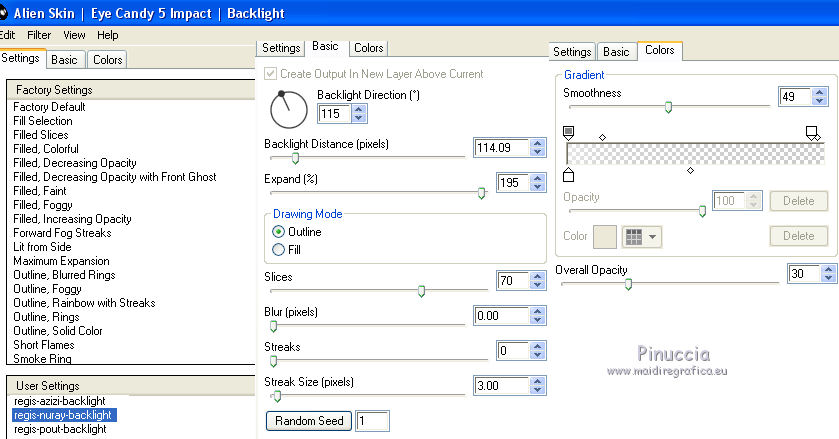Click Delete button next to Opacity

click(798, 201)
